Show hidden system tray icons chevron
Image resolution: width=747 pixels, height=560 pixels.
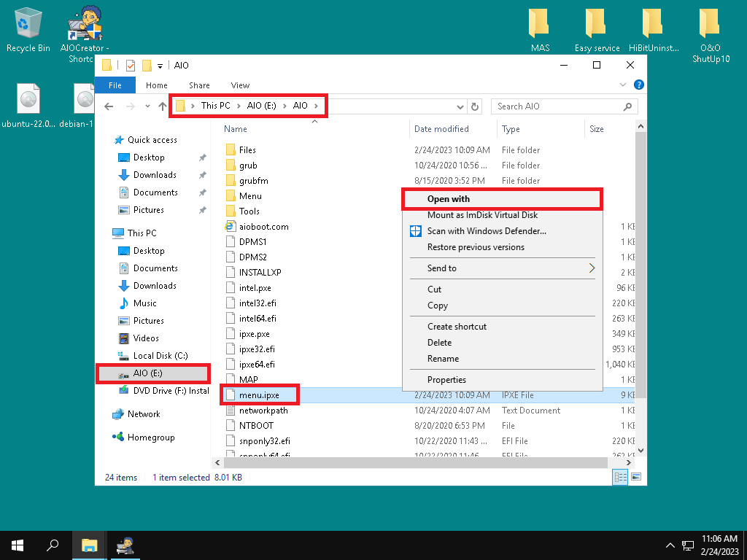[670, 545]
